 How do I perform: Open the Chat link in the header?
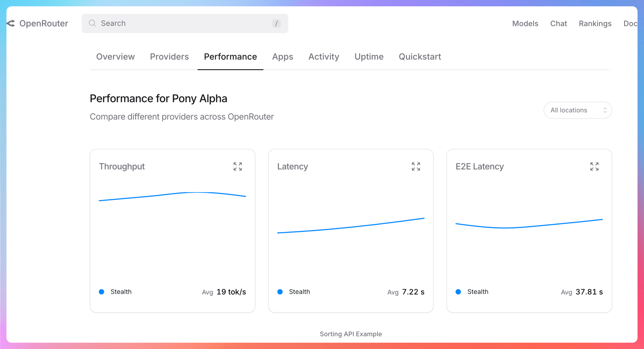point(558,24)
